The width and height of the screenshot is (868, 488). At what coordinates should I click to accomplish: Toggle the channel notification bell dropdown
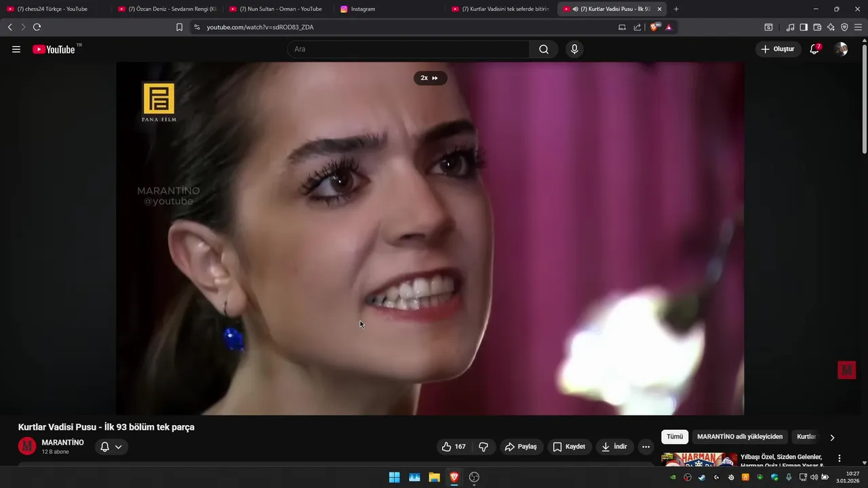[x=111, y=447]
